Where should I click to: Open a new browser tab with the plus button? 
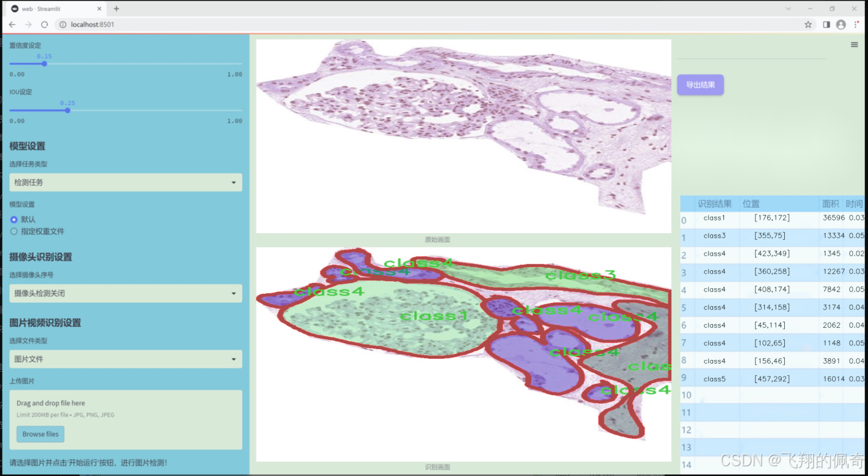coord(117,8)
